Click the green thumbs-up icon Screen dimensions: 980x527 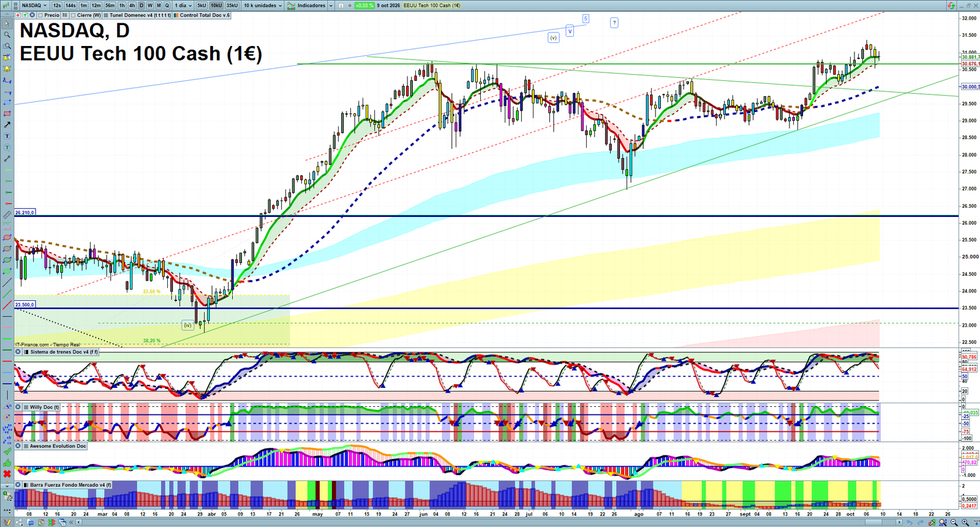click(x=7, y=463)
